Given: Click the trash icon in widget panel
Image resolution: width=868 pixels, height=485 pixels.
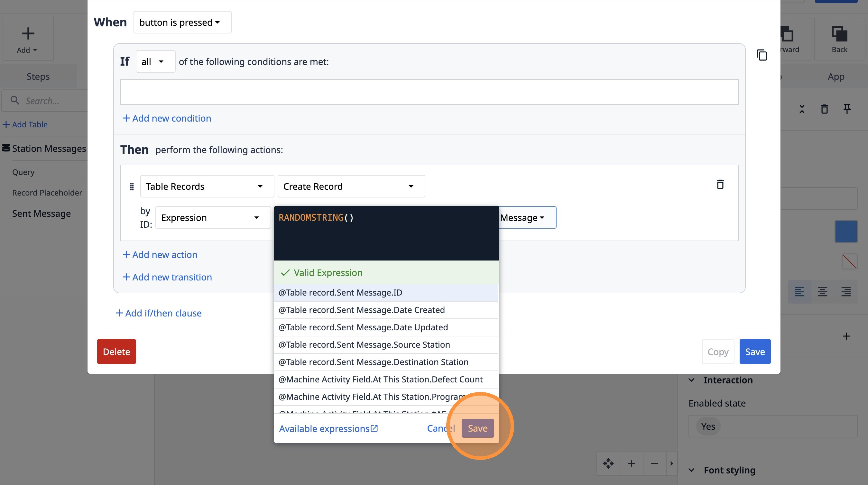Looking at the screenshot, I should click(x=824, y=109).
